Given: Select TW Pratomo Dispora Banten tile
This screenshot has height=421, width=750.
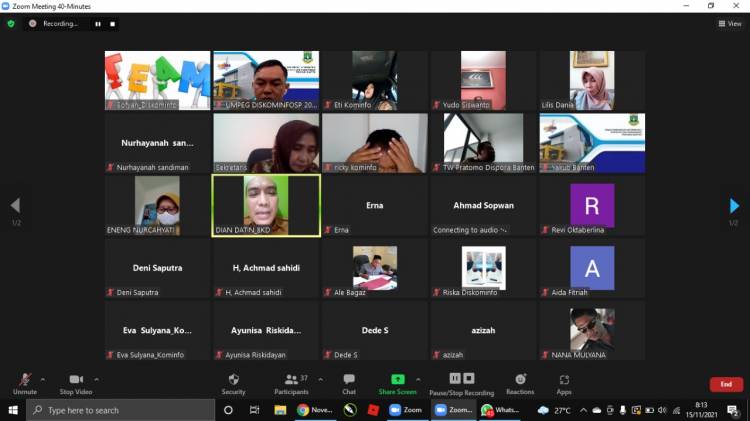Looking at the screenshot, I should [x=484, y=143].
